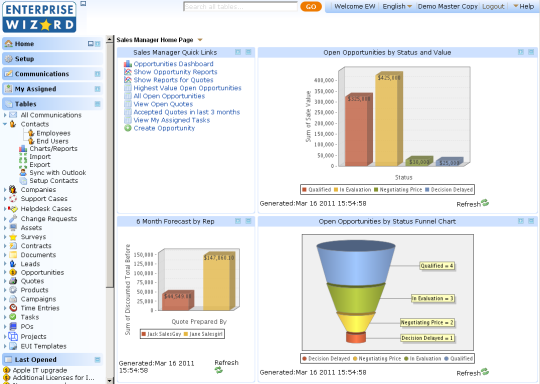Click the Create Opportunity green plus icon
The height and width of the screenshot is (384, 540).
(x=128, y=128)
